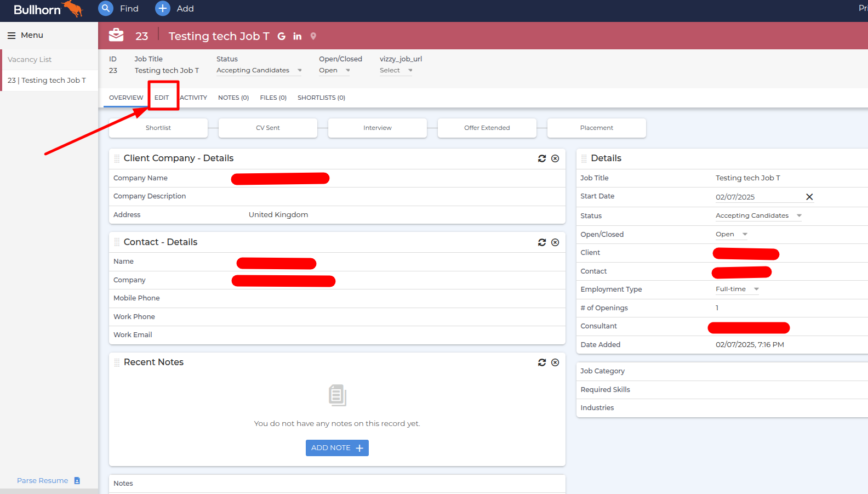Open the header Open/Closed dropdown
868x494 pixels.
point(334,70)
